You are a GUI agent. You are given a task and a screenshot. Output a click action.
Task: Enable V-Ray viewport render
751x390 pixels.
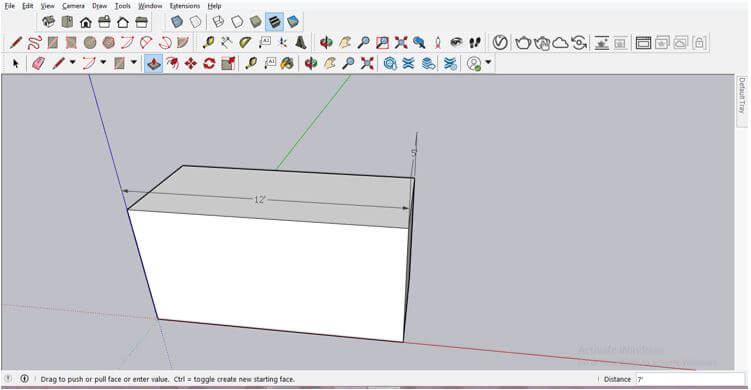click(602, 43)
